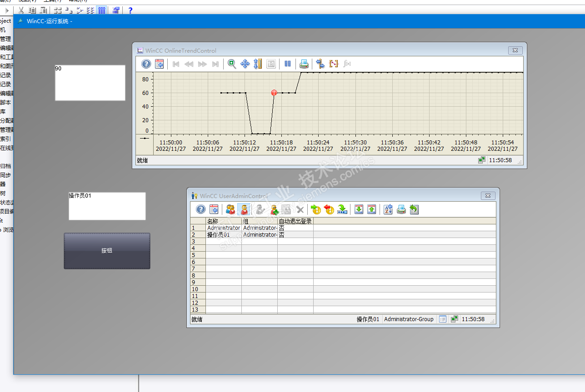Click connection status icon in trend status bar
This screenshot has height=392, width=585.
481,160
